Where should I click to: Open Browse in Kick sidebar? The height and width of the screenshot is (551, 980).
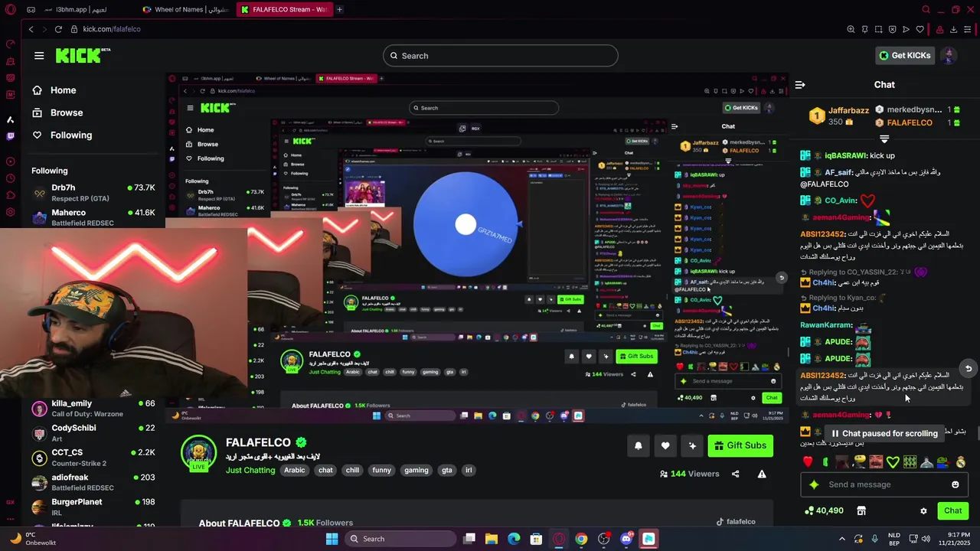[57, 112]
